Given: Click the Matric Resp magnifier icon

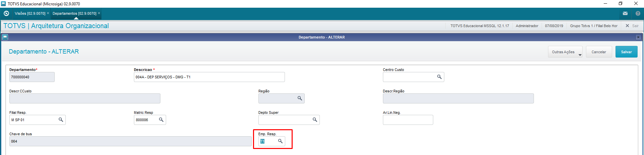Looking at the screenshot, I should tap(161, 120).
